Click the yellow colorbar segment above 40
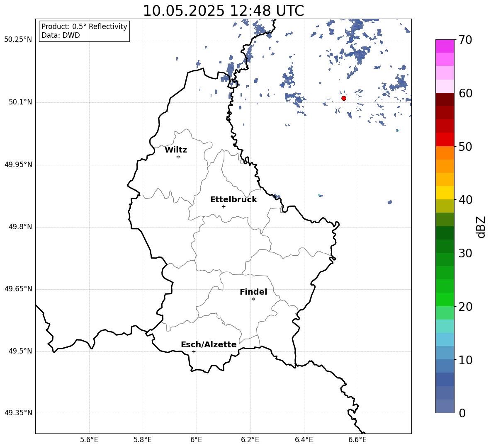 445,193
